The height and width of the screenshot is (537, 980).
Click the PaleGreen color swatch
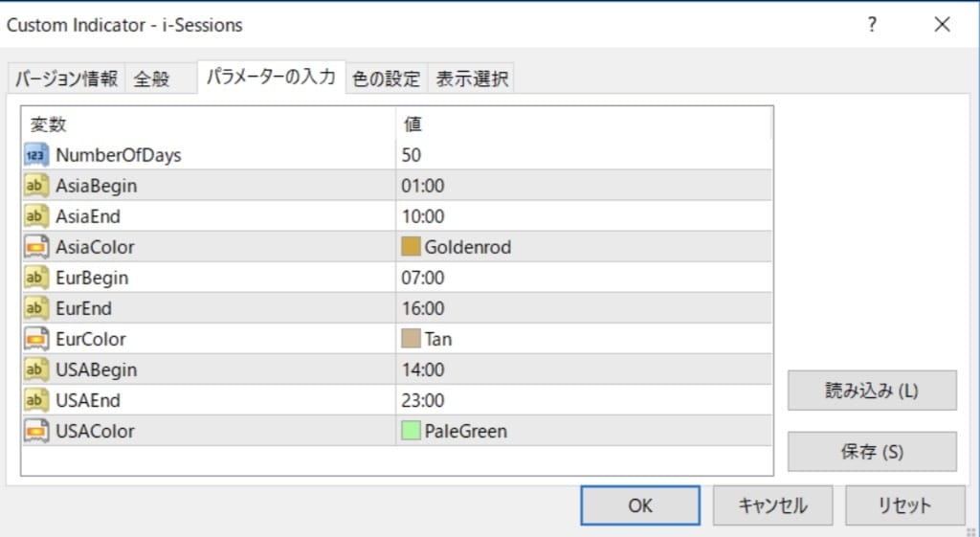(411, 431)
